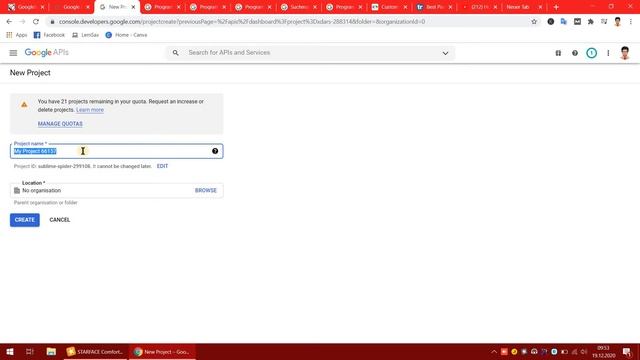Open MANAGE QUOTAS link
The image size is (640, 360).
click(x=60, y=124)
